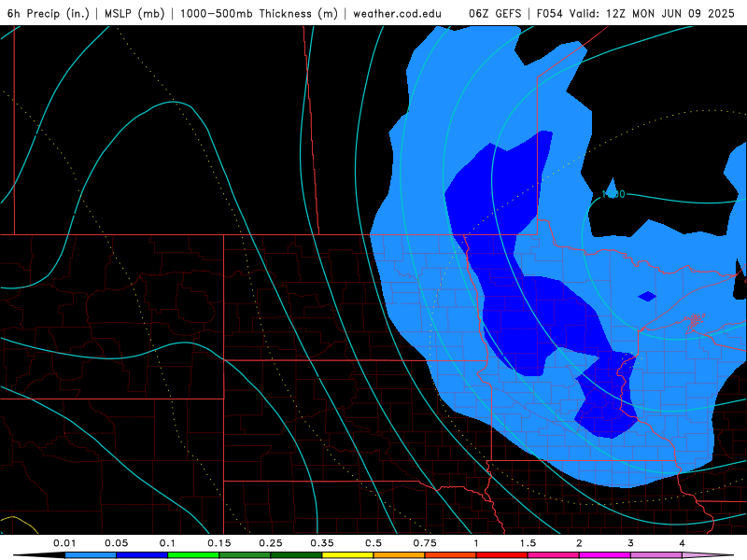This screenshot has width=747, height=560.
Task: Click the legend value 1.5
Action: [x=528, y=543]
